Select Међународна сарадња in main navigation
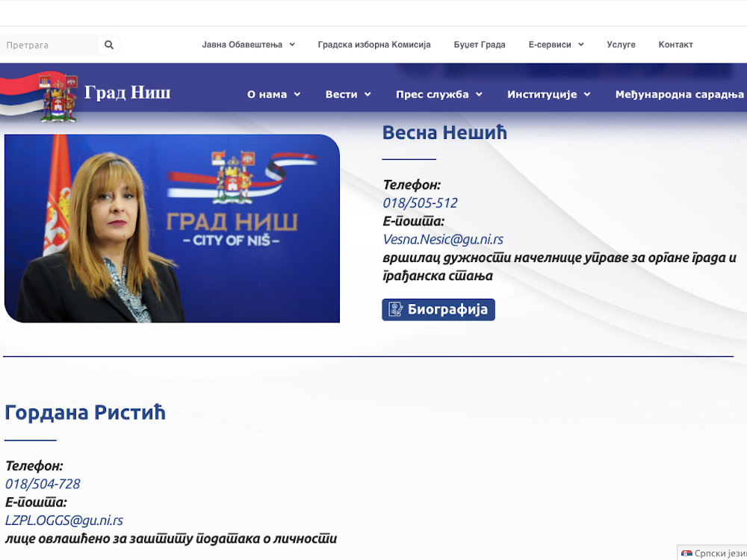 [678, 94]
